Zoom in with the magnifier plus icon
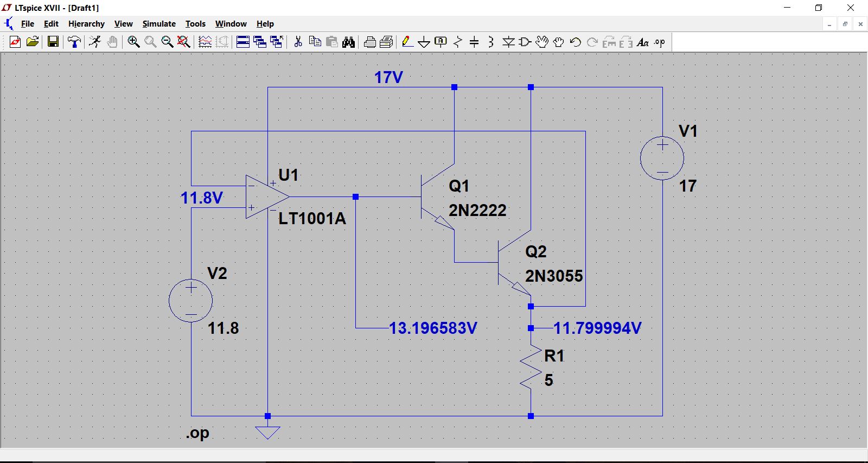The width and height of the screenshot is (868, 463). click(x=133, y=42)
